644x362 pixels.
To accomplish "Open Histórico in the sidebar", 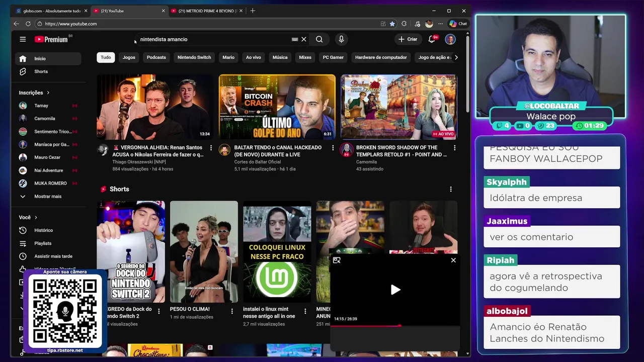I will (x=48, y=230).
